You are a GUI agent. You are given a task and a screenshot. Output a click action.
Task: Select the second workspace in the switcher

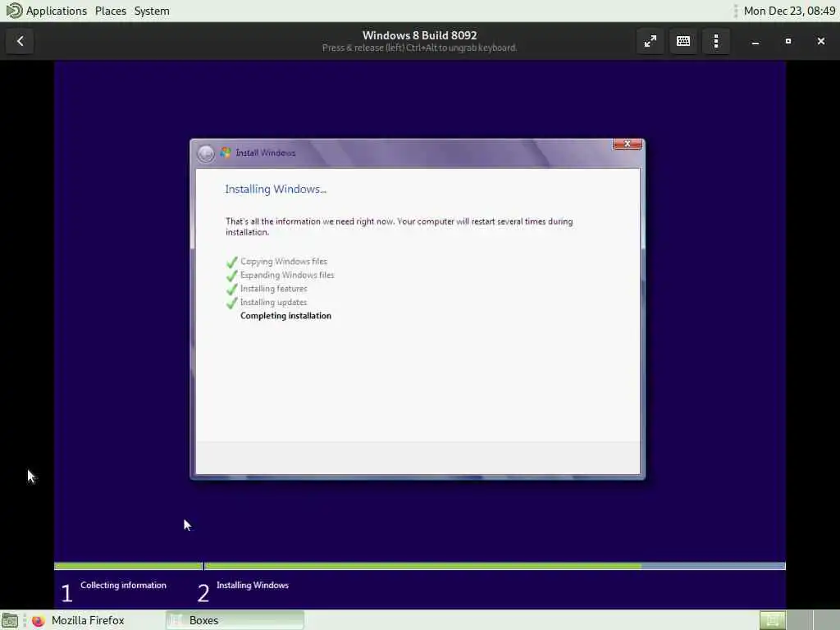(x=799, y=620)
